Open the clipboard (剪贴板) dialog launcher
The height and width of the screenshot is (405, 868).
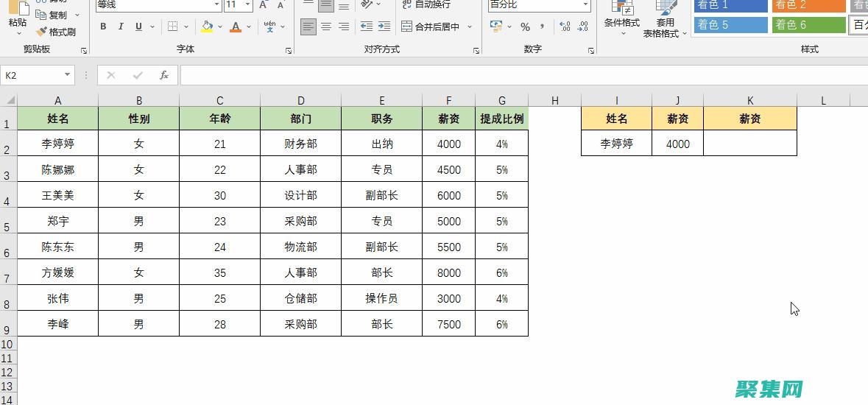click(x=84, y=50)
